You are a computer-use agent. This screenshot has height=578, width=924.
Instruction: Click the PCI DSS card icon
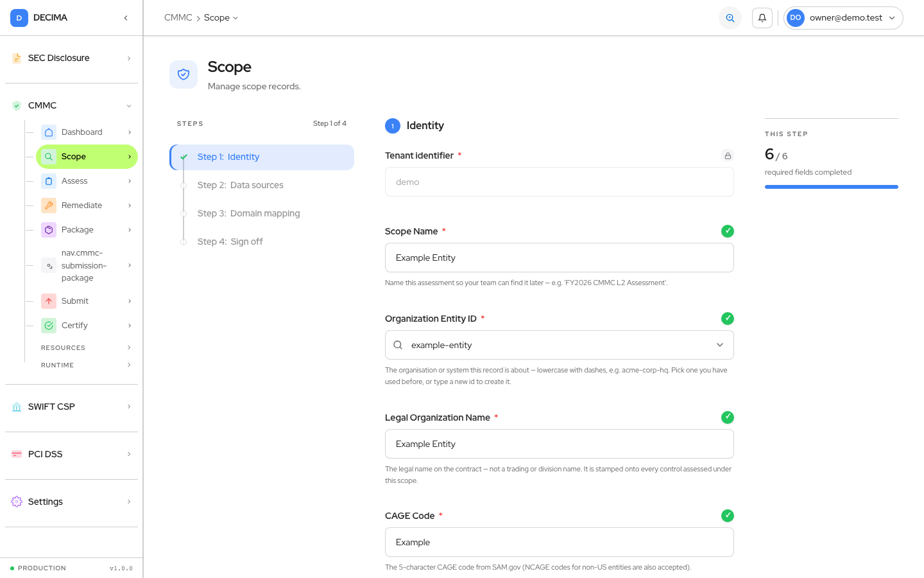pyautogui.click(x=17, y=455)
